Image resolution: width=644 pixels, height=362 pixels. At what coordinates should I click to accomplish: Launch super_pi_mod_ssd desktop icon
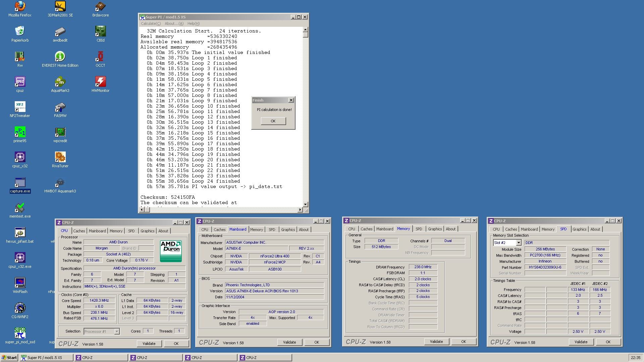click(20, 336)
